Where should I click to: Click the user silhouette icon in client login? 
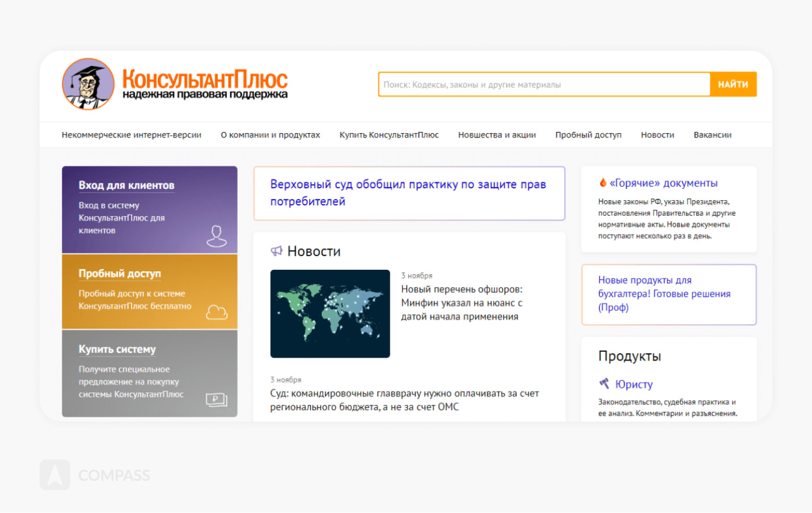pyautogui.click(x=216, y=236)
